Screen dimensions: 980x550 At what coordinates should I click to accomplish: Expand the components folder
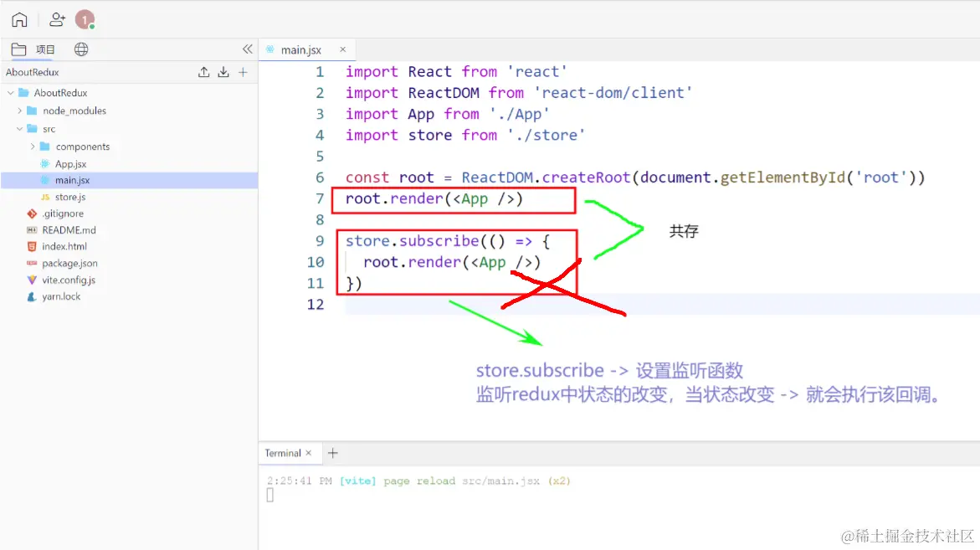pos(33,146)
